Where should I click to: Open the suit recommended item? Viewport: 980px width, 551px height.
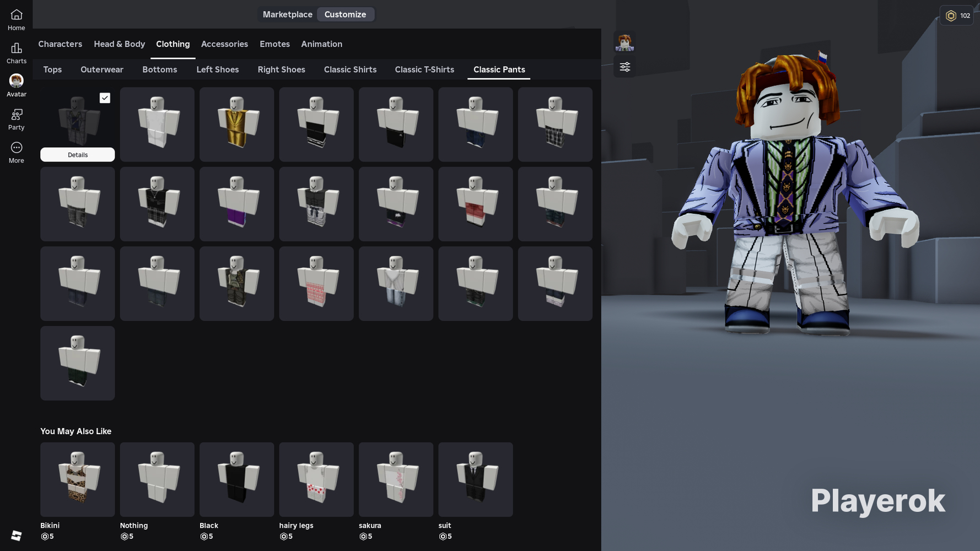(476, 479)
